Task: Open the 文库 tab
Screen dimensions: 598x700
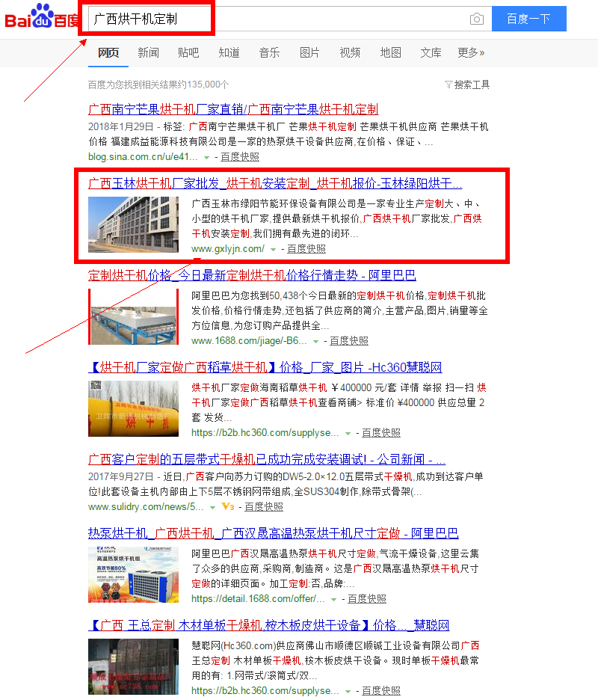Action: pyautogui.click(x=431, y=52)
